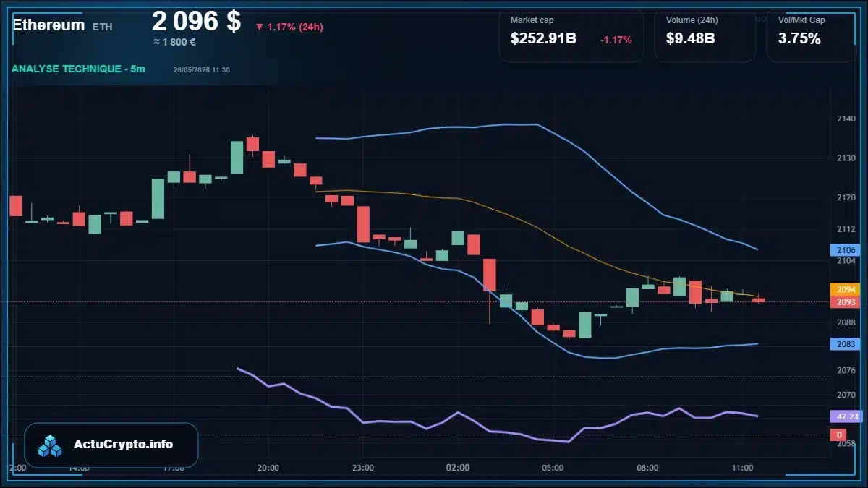This screenshot has width=868, height=488.
Task: Click the 2104 price axis label
Action: coord(846,261)
